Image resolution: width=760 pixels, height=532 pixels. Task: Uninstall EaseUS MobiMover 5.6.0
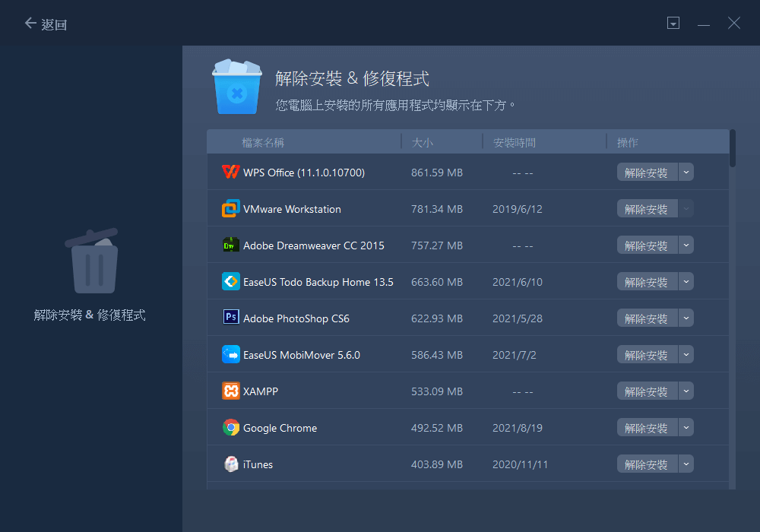[646, 355]
